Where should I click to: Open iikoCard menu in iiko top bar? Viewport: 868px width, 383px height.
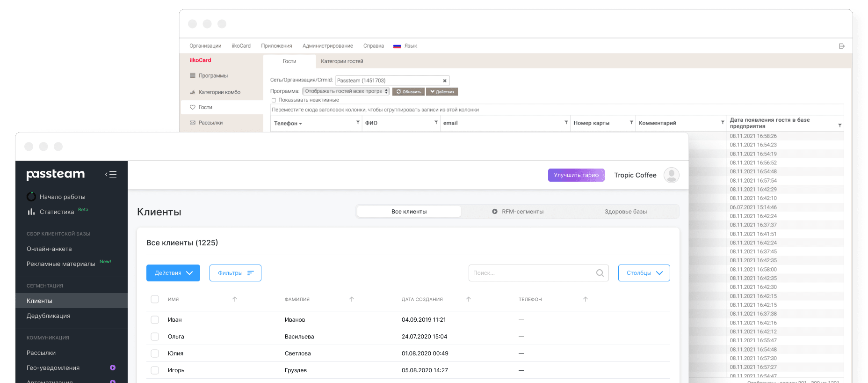(x=241, y=46)
